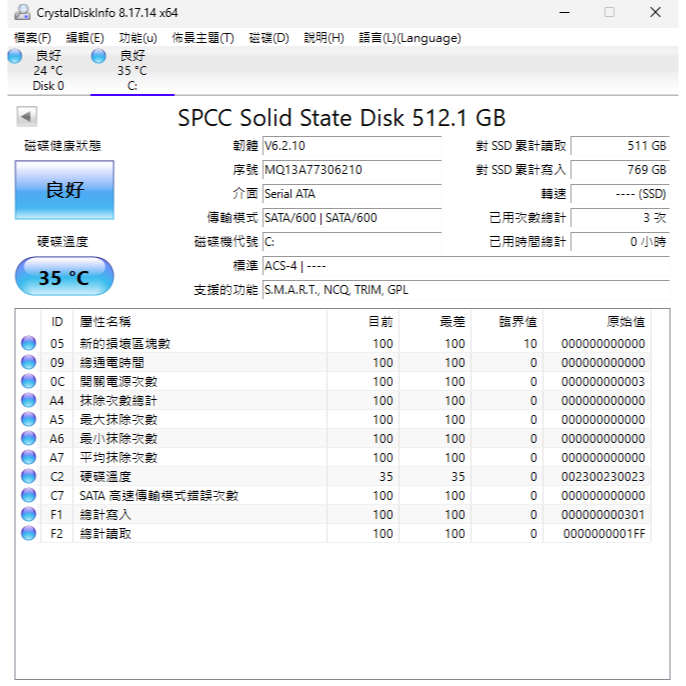The width and height of the screenshot is (686, 686).
Task: Select the 最小抹除次數 attribute name
Action: click(x=118, y=439)
